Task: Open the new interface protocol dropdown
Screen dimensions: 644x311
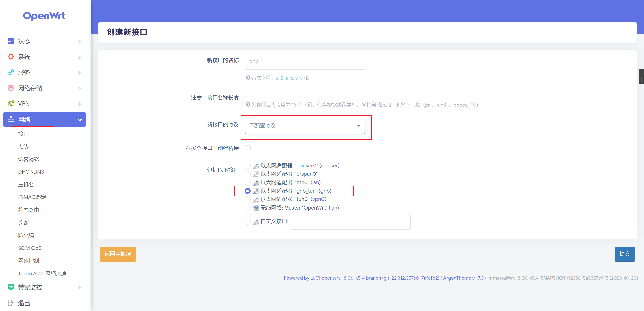Action: coord(358,126)
